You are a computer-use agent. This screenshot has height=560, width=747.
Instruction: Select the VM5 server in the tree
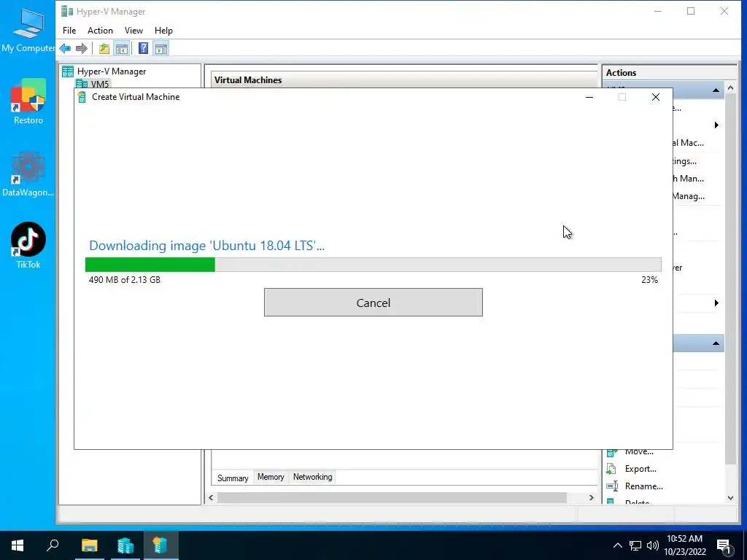pos(95,84)
